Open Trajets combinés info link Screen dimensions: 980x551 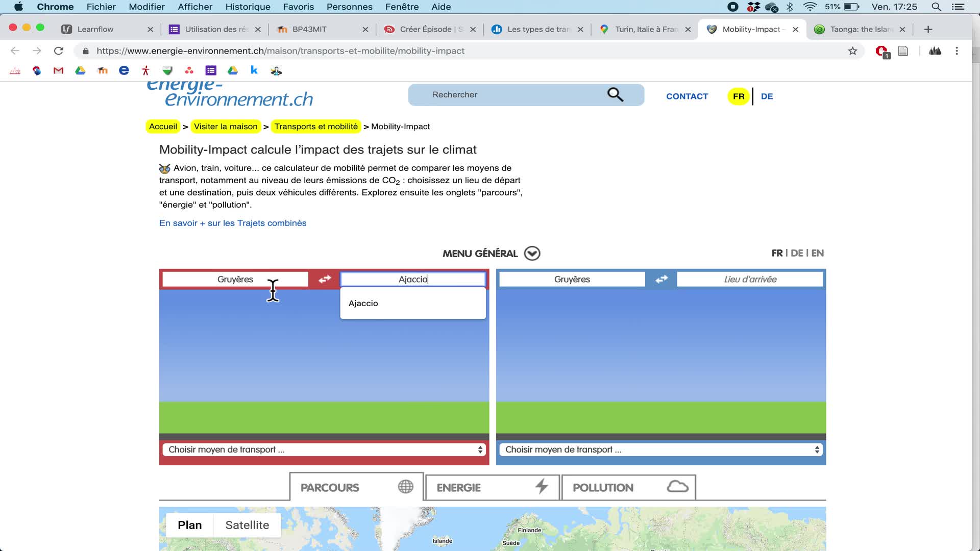pos(233,223)
